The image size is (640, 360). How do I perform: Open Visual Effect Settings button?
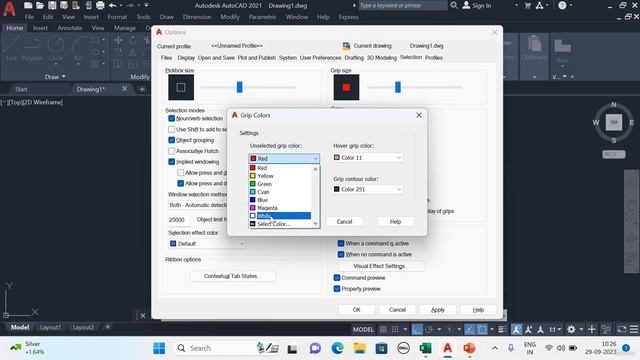[381, 266]
